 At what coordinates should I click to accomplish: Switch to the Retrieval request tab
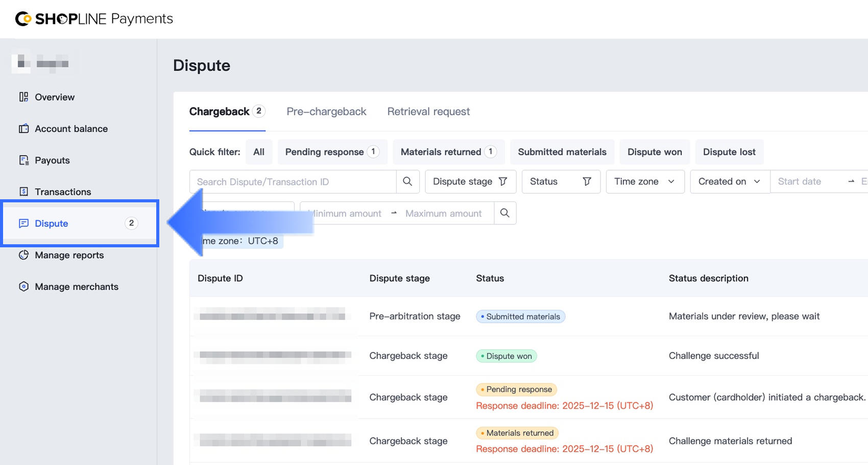click(x=428, y=111)
